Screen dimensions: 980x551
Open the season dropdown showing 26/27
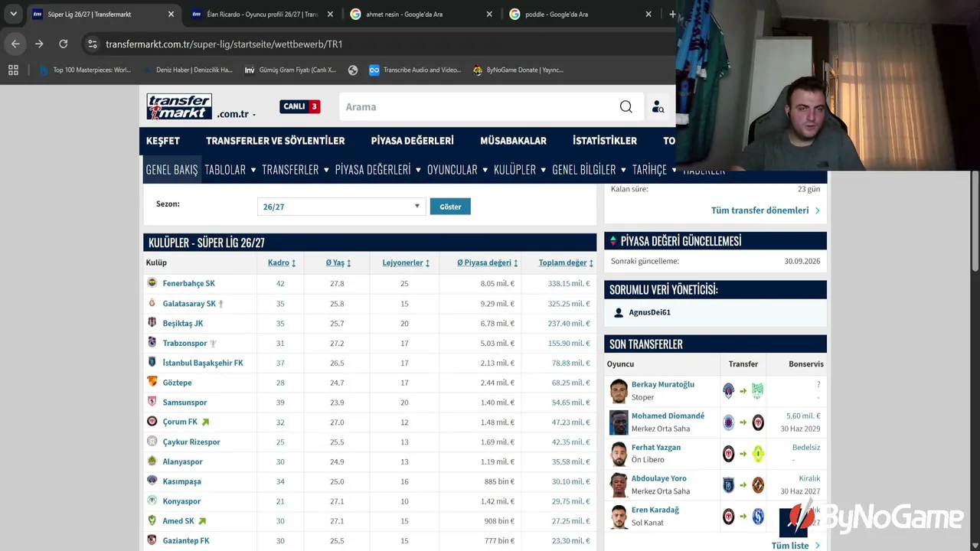(x=341, y=207)
